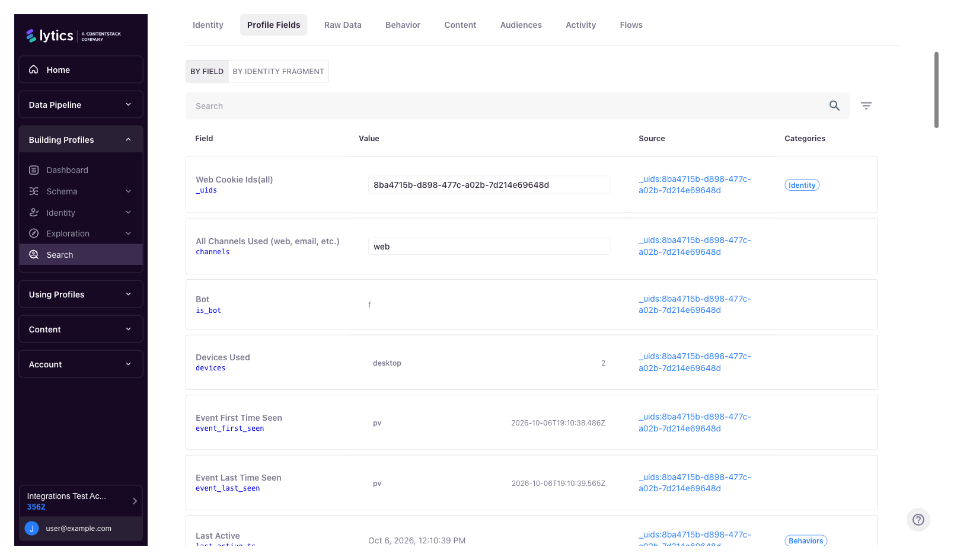
Task: Collapse the Building Profiles section
Action: coord(81,139)
